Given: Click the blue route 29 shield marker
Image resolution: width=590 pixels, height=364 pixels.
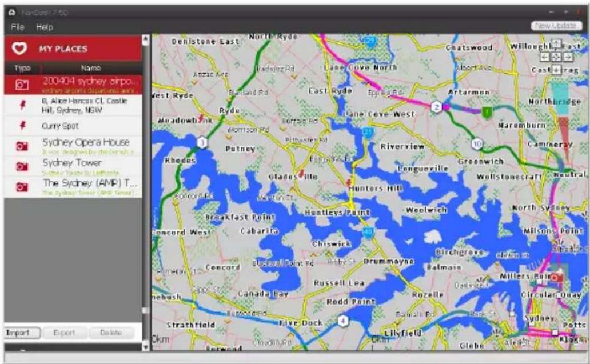Looking at the screenshot, I should [371, 42].
